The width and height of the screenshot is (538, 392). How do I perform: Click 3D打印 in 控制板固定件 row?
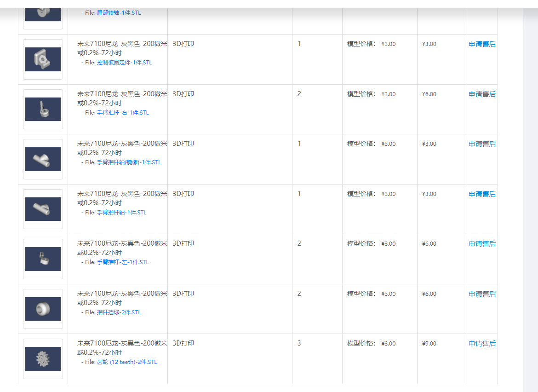[183, 44]
